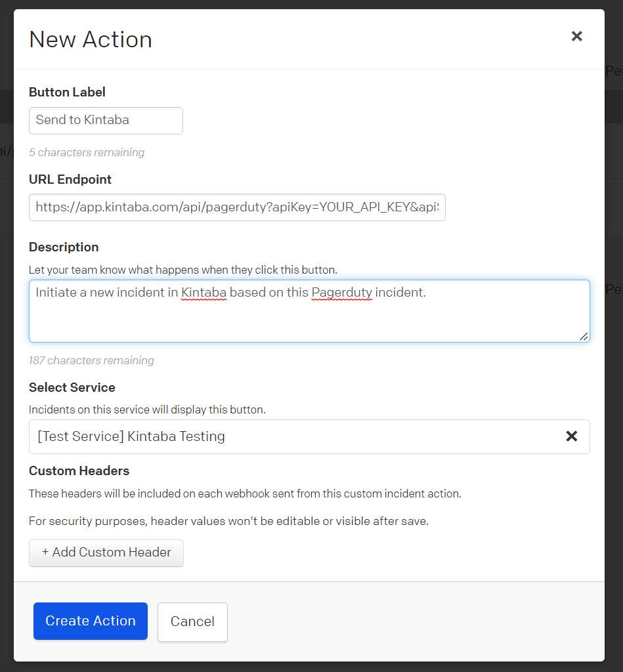The width and height of the screenshot is (623, 672).
Task: Click into the URL Endpoint field
Action: (x=237, y=207)
